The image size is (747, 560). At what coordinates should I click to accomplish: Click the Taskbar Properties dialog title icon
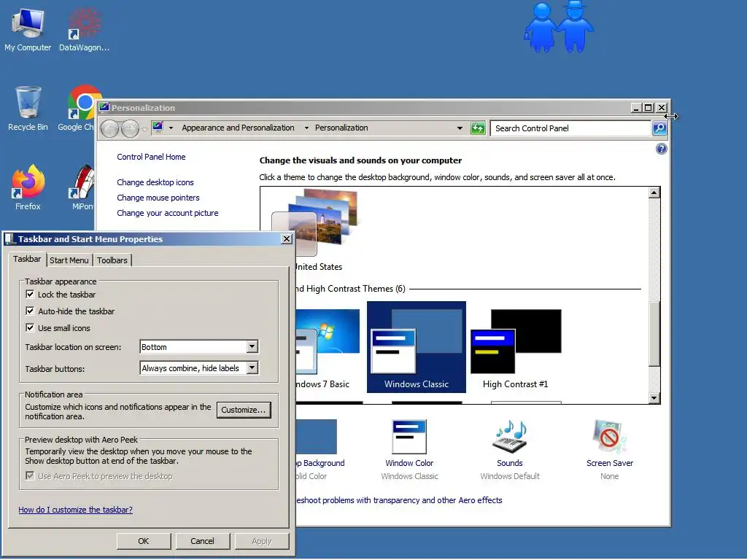[11, 238]
